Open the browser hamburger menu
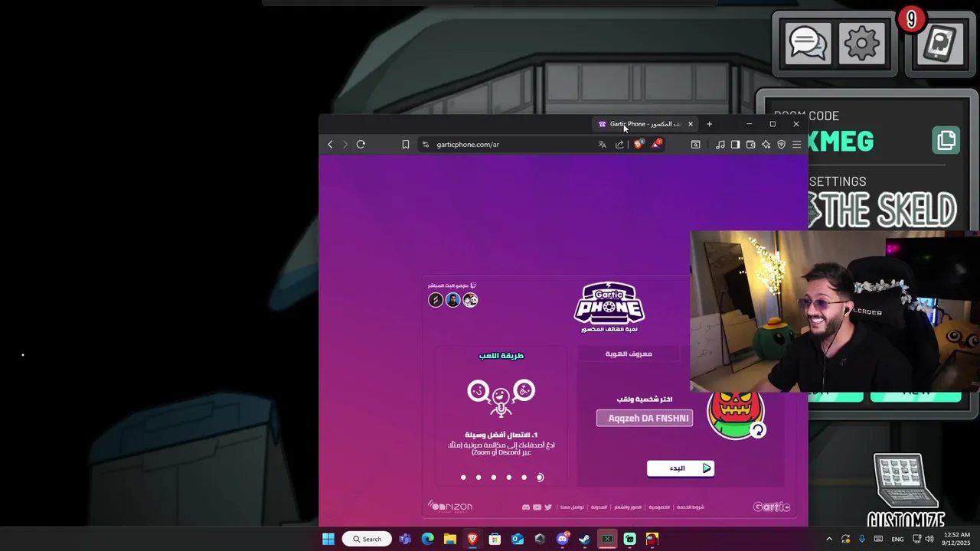Image resolution: width=980 pixels, height=551 pixels. 796,144
